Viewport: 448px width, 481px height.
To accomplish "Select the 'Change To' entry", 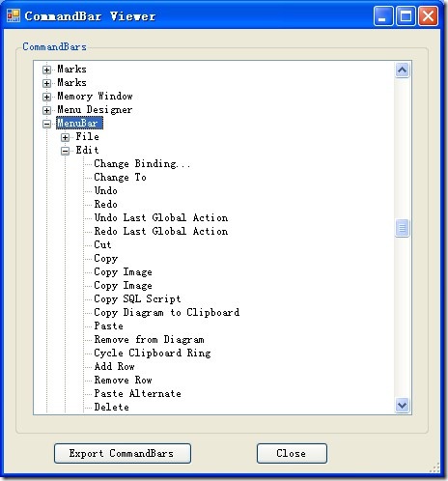I will point(120,178).
